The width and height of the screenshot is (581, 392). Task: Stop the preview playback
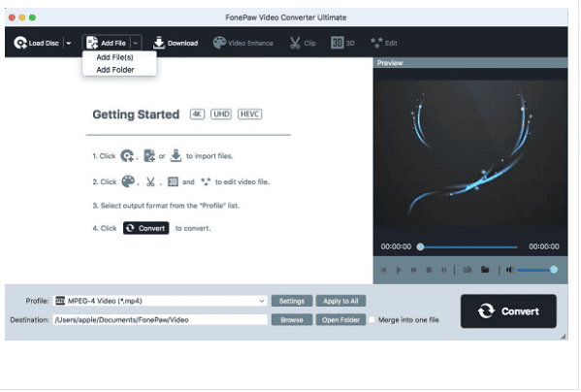point(429,270)
